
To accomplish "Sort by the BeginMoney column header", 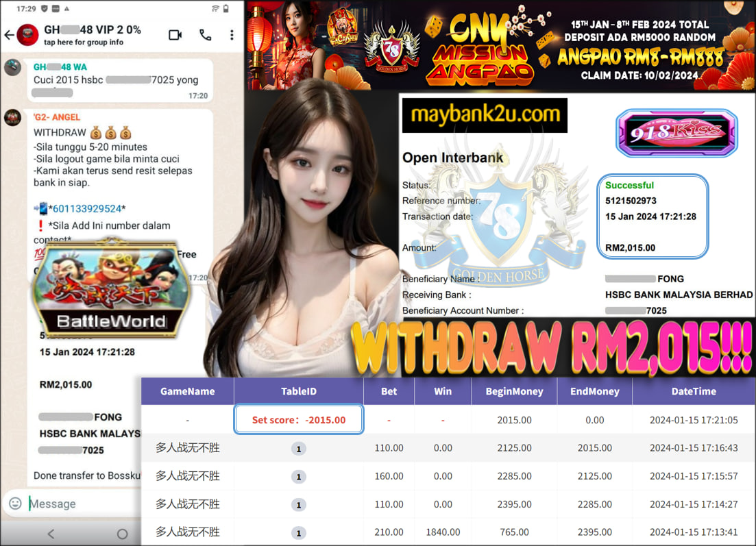I will click(514, 391).
